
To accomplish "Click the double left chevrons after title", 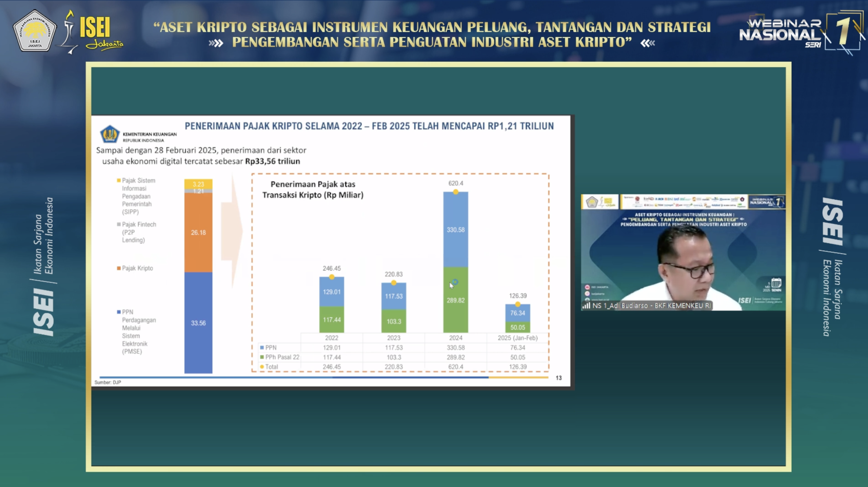I will pos(648,43).
